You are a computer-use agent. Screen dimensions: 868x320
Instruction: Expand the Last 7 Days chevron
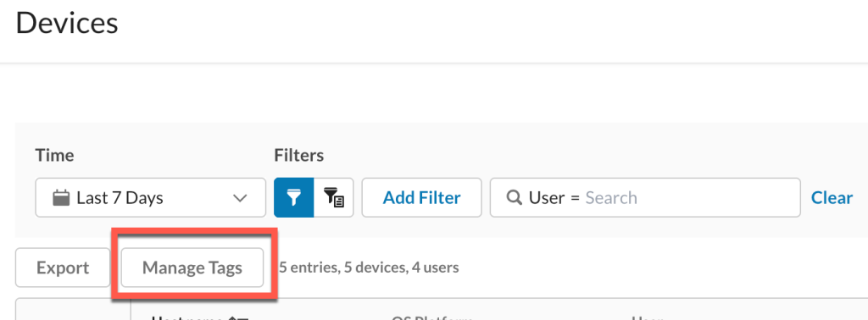(x=240, y=198)
